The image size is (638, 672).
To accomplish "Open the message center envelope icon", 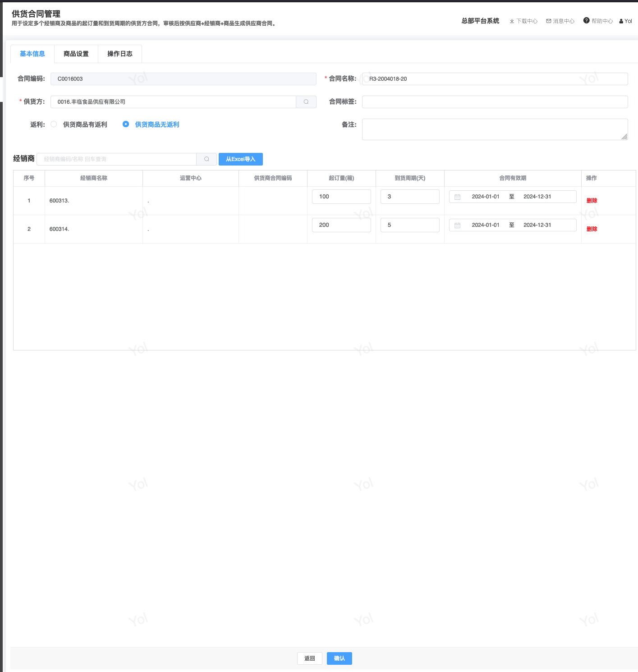I will [x=549, y=21].
